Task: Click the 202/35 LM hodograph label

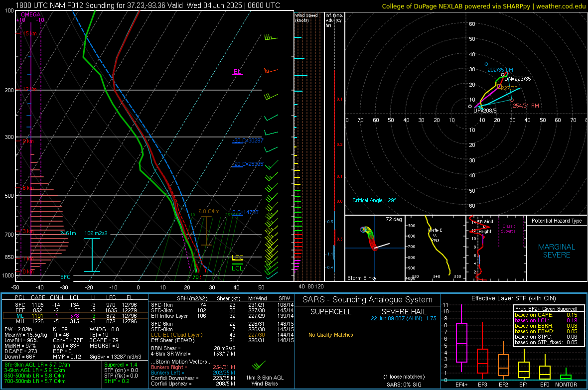Action: click(500, 70)
